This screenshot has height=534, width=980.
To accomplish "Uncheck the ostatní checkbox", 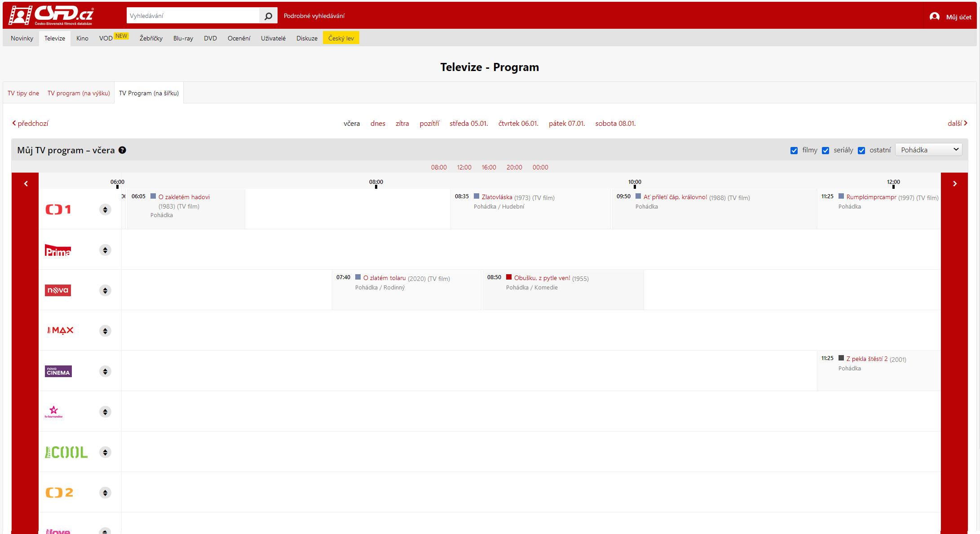I will (x=861, y=150).
